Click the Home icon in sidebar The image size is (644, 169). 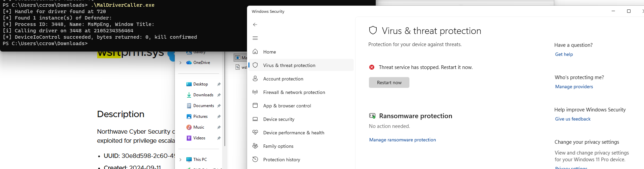pos(255,52)
